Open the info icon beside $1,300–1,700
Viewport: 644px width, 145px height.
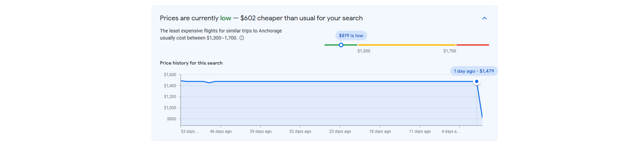tap(242, 38)
